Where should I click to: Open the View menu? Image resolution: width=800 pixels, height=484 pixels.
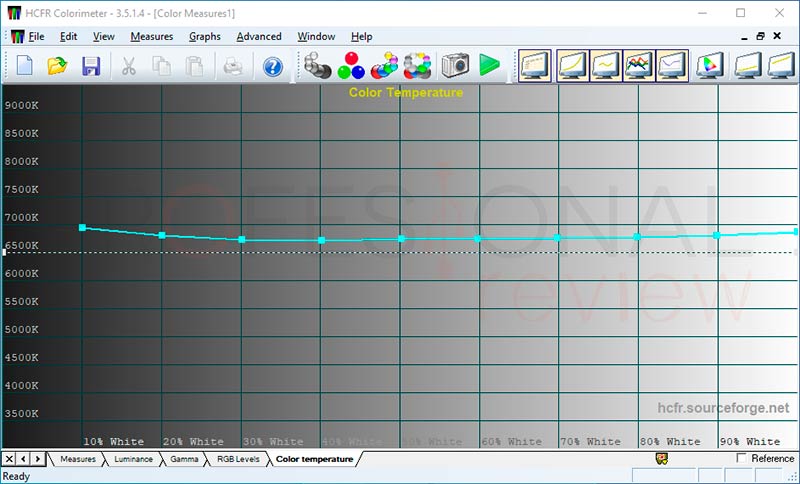pyautogui.click(x=104, y=37)
